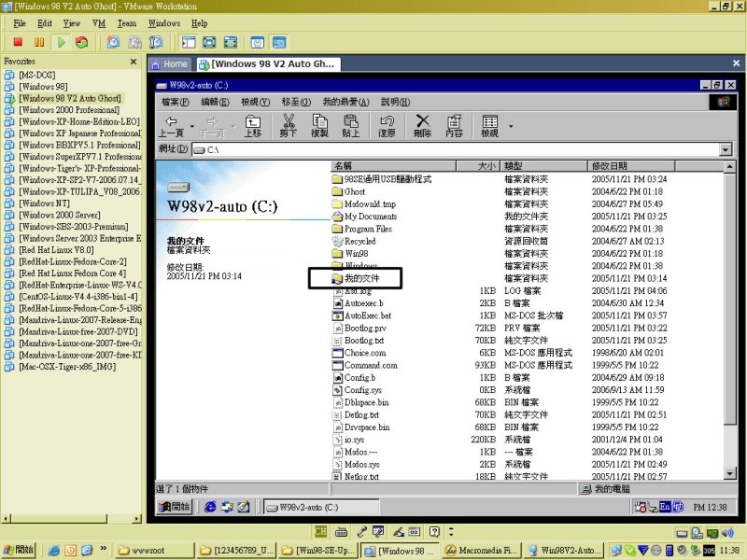Open the 檔案(F) menu in Explorer
The width and height of the screenshot is (747, 560).
pyautogui.click(x=176, y=102)
